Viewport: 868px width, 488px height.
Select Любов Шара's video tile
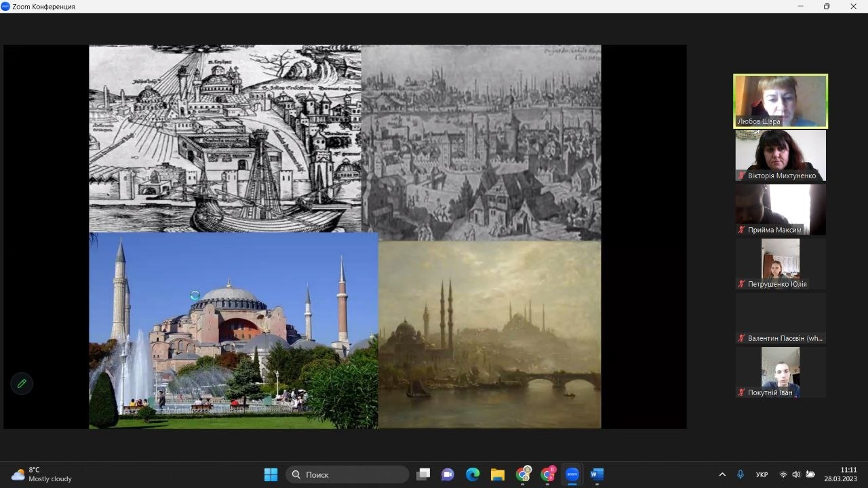781,101
